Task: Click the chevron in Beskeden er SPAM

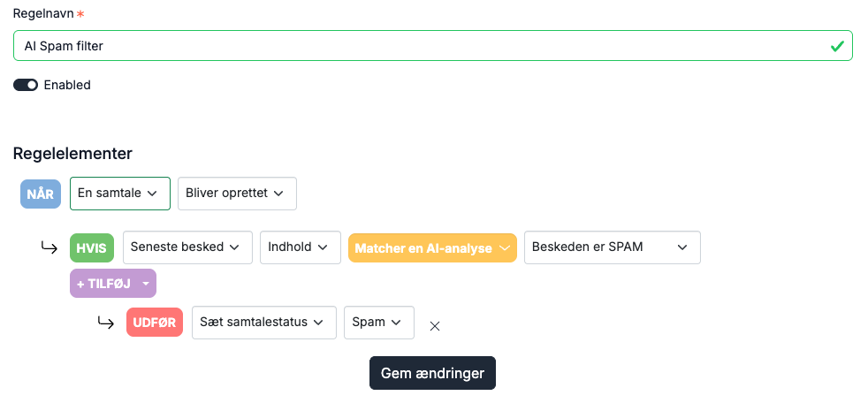Action: click(x=682, y=247)
